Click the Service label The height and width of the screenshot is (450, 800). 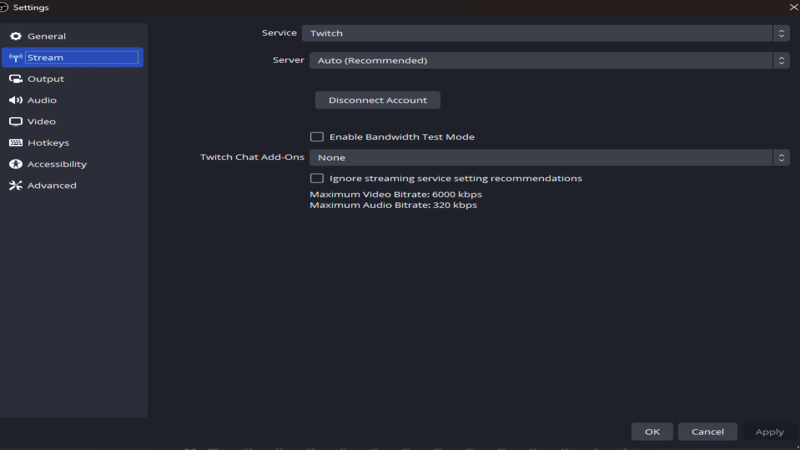click(279, 33)
